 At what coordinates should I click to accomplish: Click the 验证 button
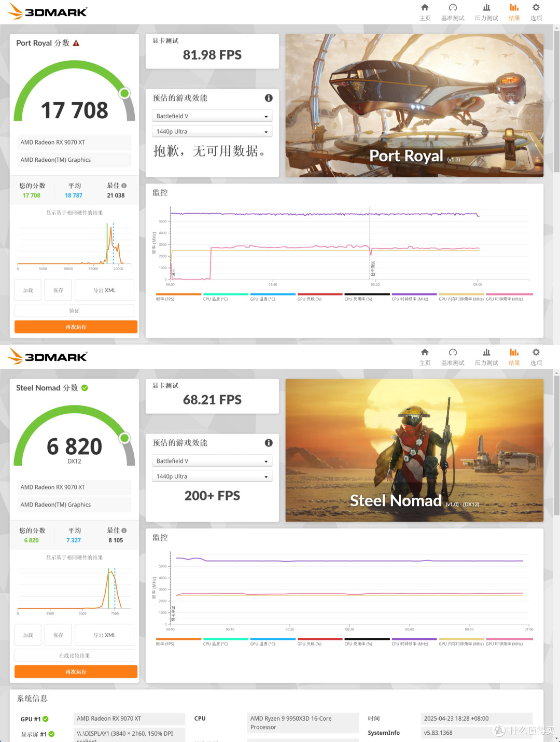tap(74, 311)
